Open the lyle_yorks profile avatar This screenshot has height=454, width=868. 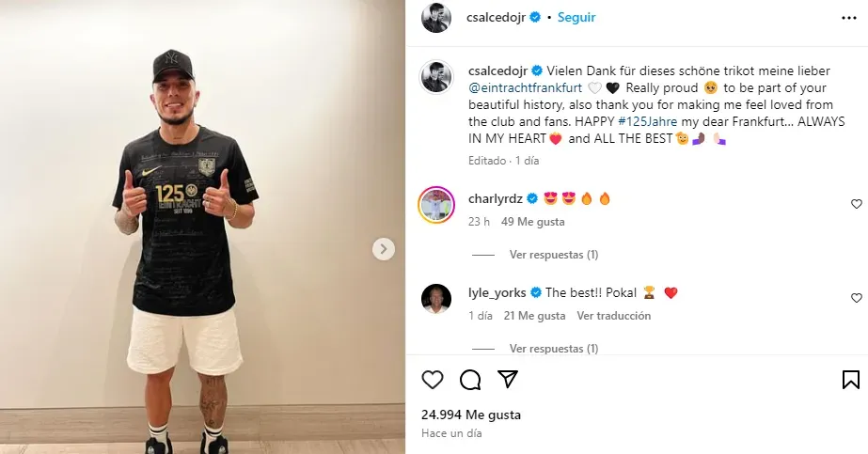click(x=436, y=299)
